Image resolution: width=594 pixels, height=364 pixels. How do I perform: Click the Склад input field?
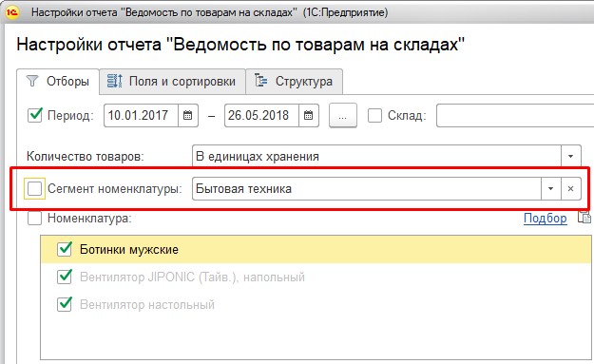click(515, 116)
